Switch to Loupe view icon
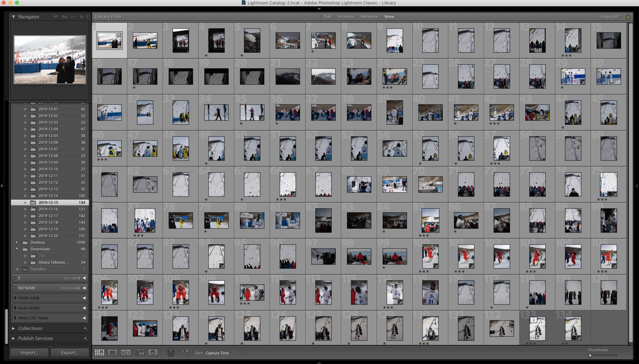 coord(112,353)
